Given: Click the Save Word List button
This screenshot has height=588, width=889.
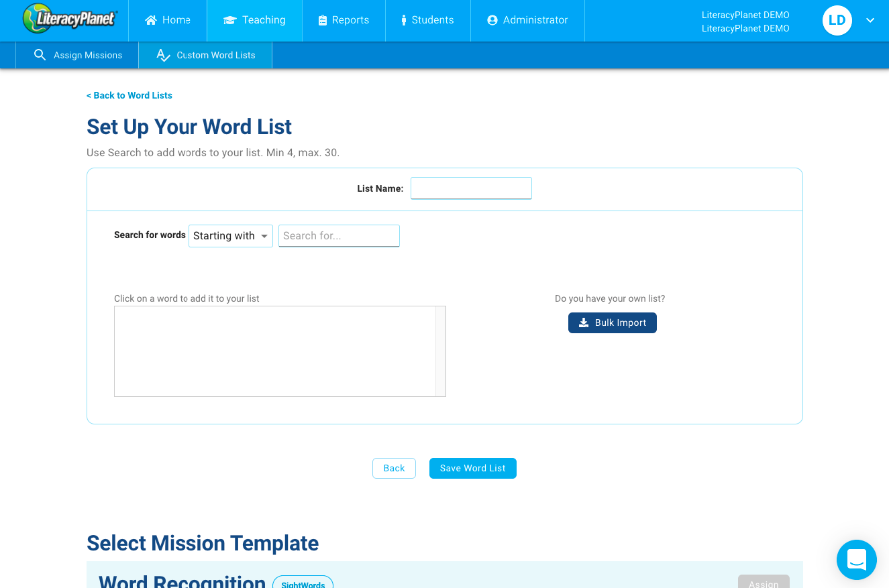Looking at the screenshot, I should click(x=472, y=468).
